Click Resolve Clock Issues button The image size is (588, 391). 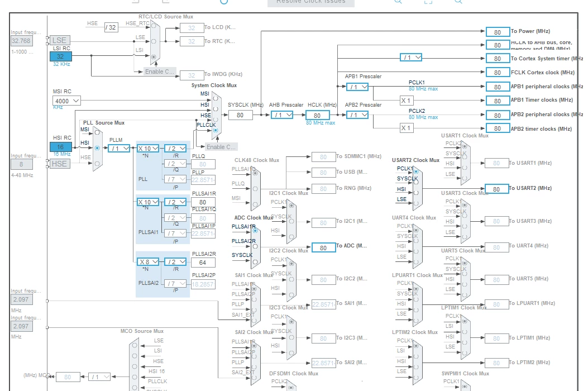coord(311,2)
